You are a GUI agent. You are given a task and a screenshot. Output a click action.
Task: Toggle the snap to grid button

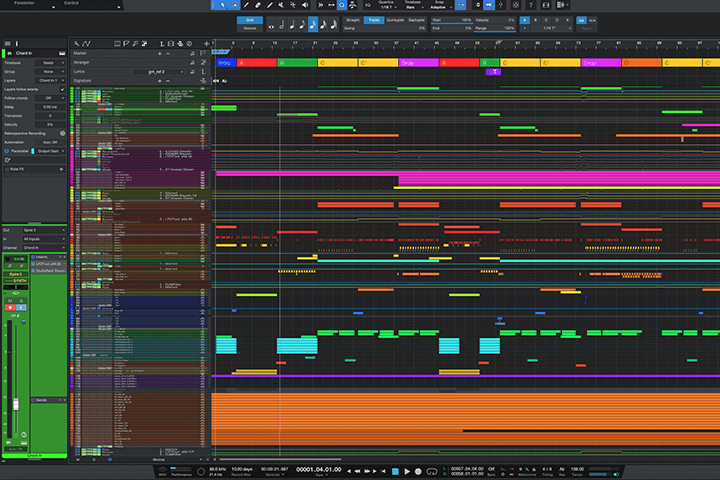click(461, 5)
